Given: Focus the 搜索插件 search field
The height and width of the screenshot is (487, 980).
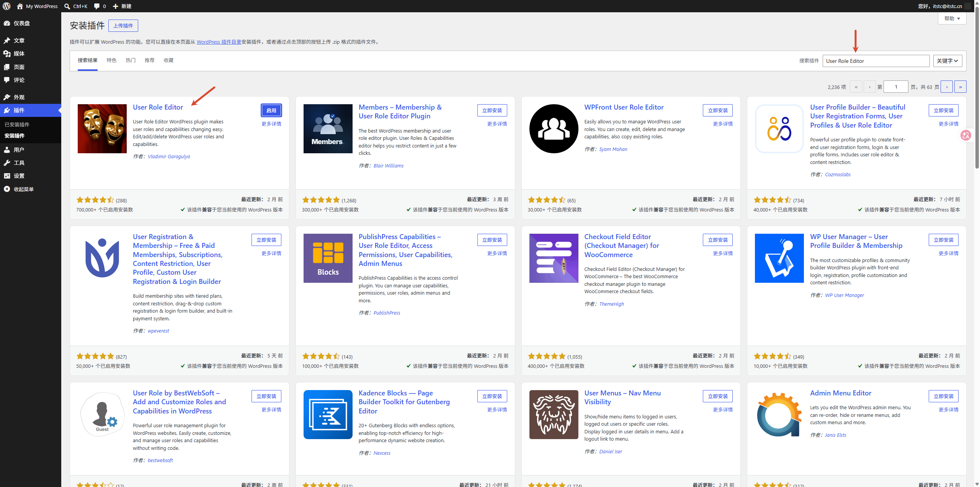Looking at the screenshot, I should coord(876,61).
